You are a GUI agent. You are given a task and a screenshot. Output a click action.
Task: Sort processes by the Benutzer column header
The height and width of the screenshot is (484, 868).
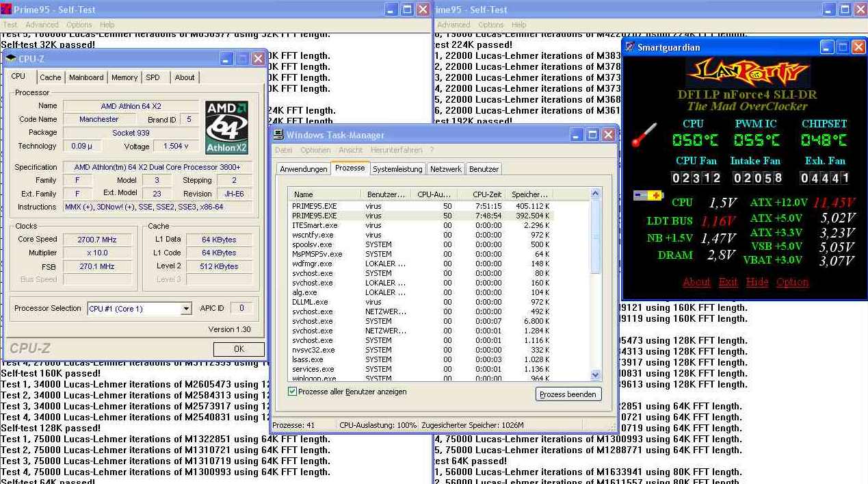click(386, 194)
